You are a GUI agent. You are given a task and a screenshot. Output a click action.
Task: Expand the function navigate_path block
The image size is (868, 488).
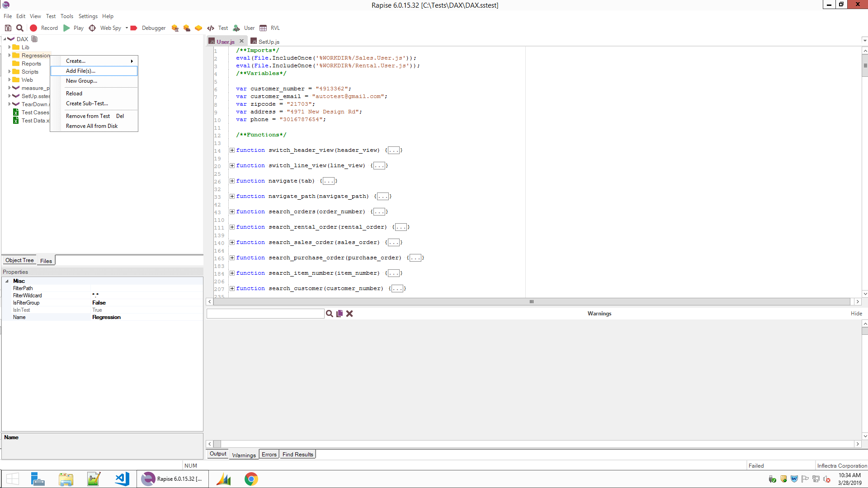[232, 196]
